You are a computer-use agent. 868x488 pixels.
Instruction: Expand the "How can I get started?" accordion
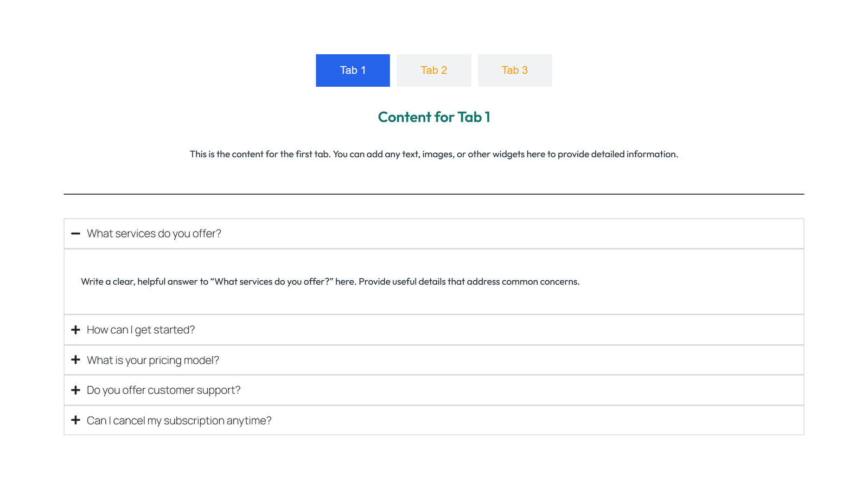point(141,329)
